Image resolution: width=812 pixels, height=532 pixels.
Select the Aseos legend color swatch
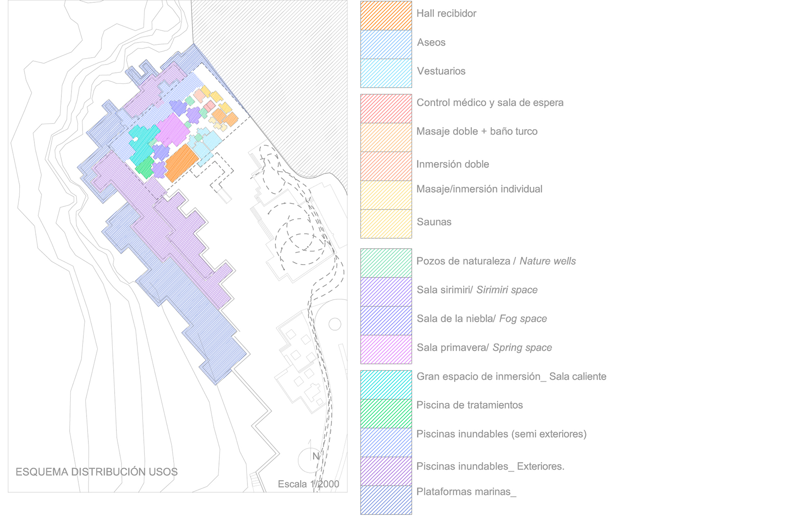pyautogui.click(x=386, y=44)
